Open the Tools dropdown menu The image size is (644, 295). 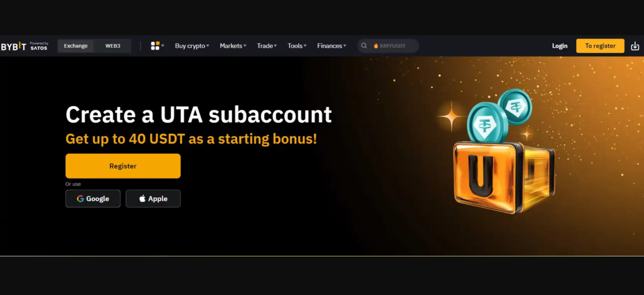coord(297,46)
